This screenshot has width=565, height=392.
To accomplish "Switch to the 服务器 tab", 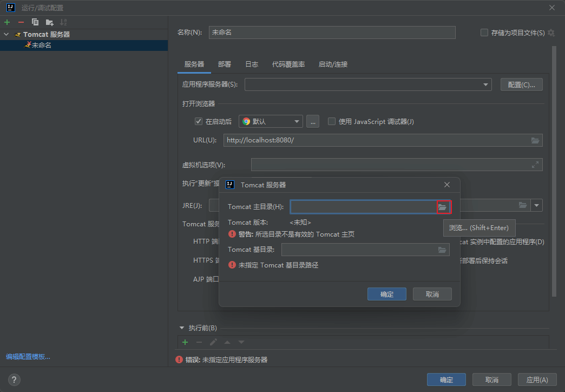I will point(194,64).
